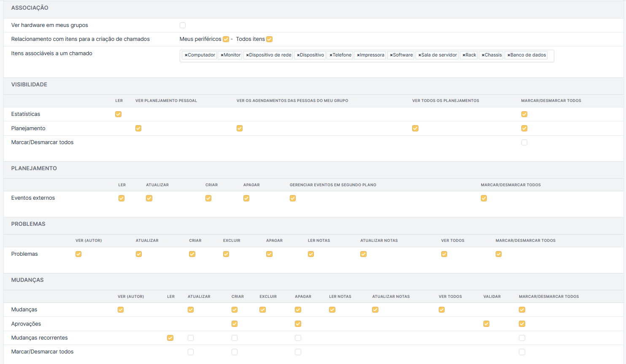
Task: Uncheck Ler for Mudanças recorrentes
Action: coord(170,338)
